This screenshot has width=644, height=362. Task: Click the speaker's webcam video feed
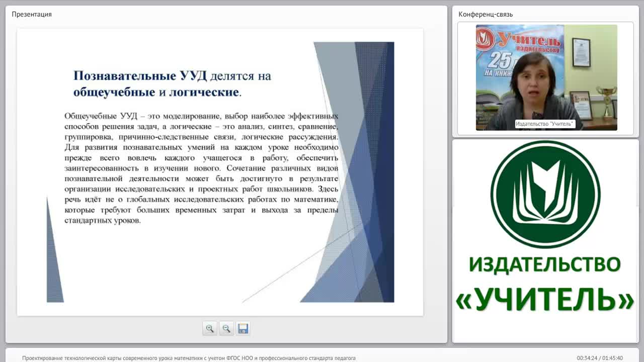(546, 77)
